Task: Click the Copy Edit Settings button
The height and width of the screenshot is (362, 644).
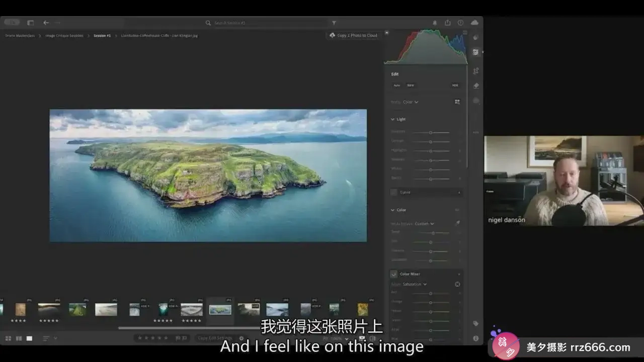Action: (x=215, y=338)
